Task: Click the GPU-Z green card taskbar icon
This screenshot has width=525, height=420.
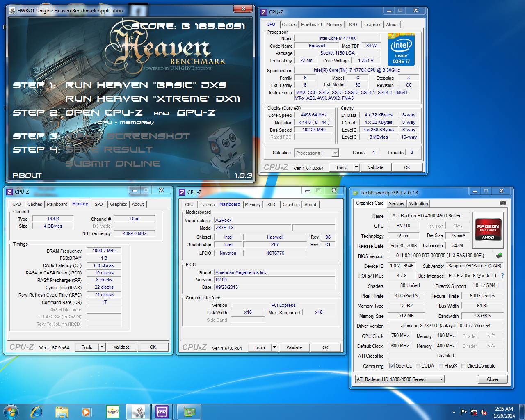Action: [189, 412]
